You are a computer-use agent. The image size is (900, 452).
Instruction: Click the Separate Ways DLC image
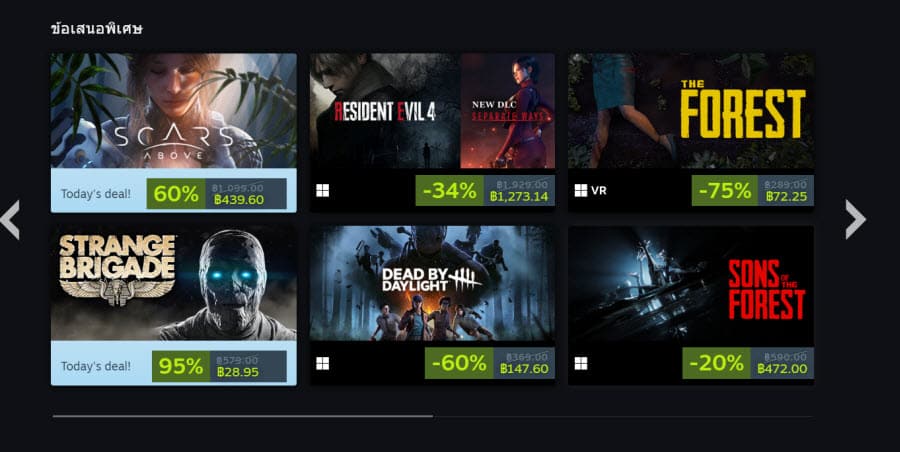508,111
